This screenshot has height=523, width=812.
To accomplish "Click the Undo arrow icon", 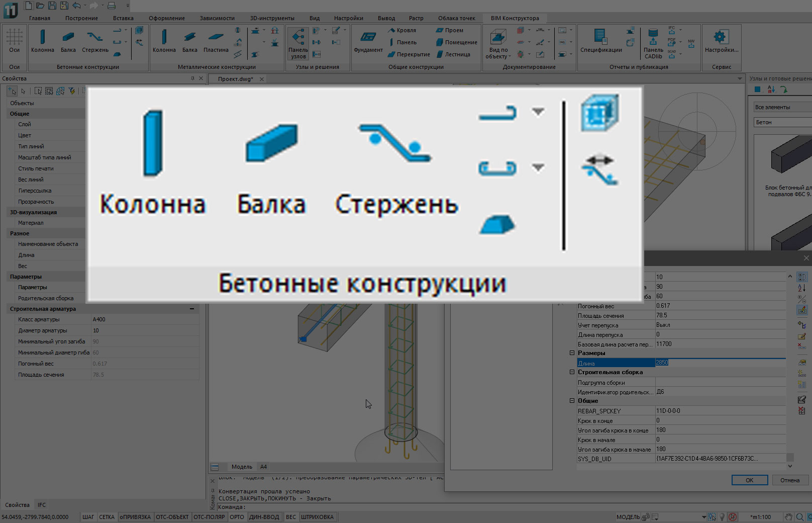I will 76,6.
